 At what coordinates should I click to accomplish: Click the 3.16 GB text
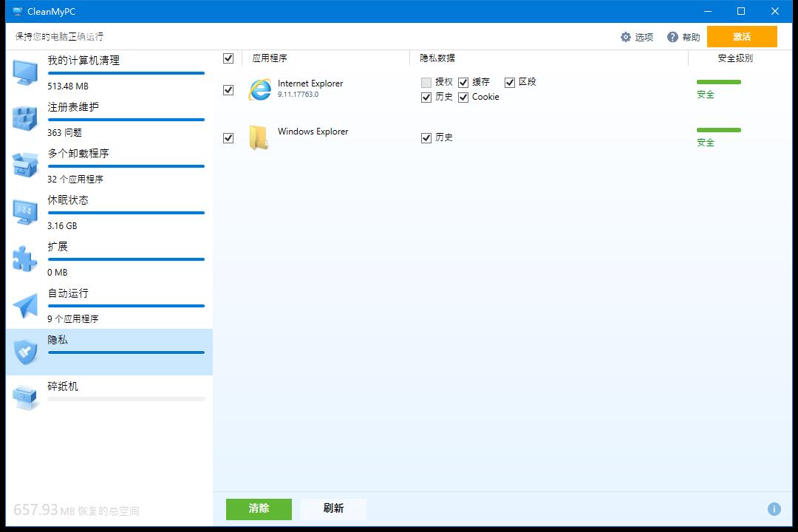tap(62, 226)
